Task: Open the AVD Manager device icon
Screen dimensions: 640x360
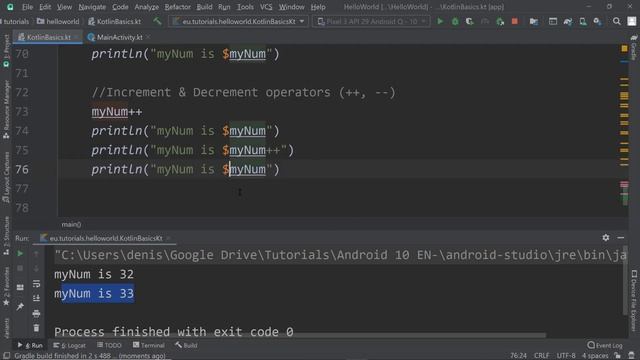Action: [x=583, y=21]
